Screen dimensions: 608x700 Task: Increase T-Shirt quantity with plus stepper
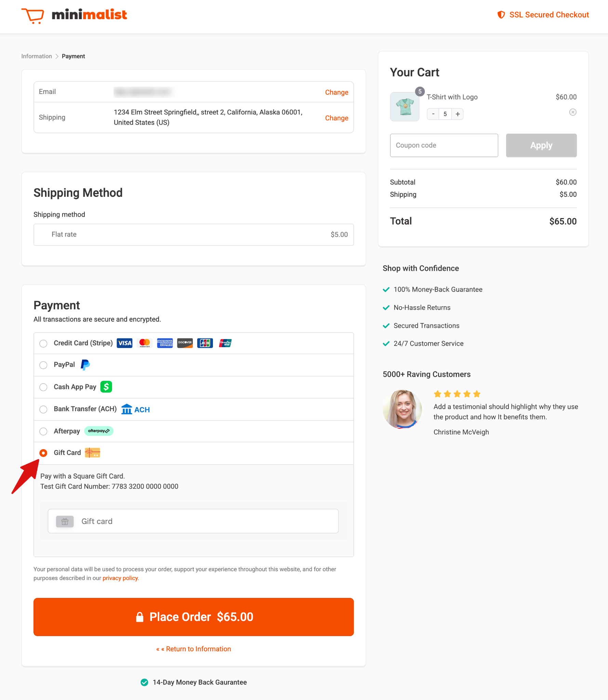[457, 114]
